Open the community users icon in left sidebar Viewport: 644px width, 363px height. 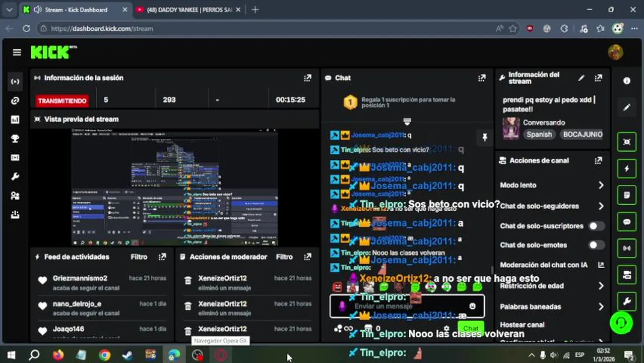15,196
